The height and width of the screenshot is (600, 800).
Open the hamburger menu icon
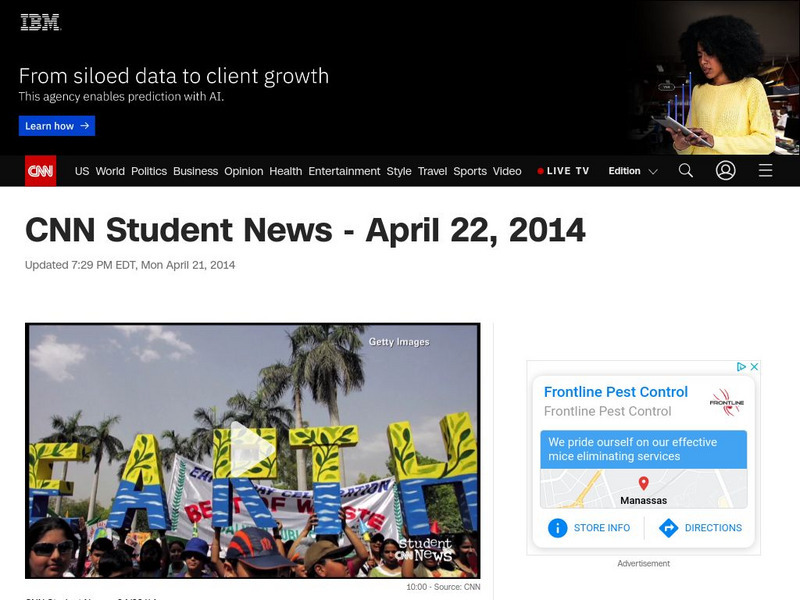click(765, 170)
